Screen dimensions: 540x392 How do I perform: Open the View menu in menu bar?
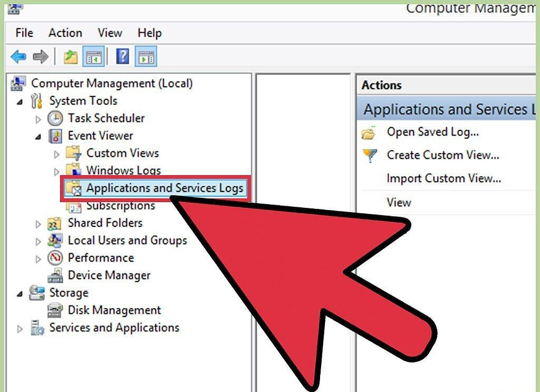click(x=110, y=33)
